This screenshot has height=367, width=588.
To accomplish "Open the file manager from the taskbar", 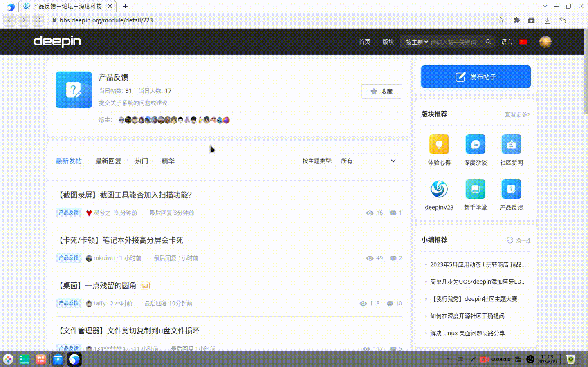I will [58, 359].
